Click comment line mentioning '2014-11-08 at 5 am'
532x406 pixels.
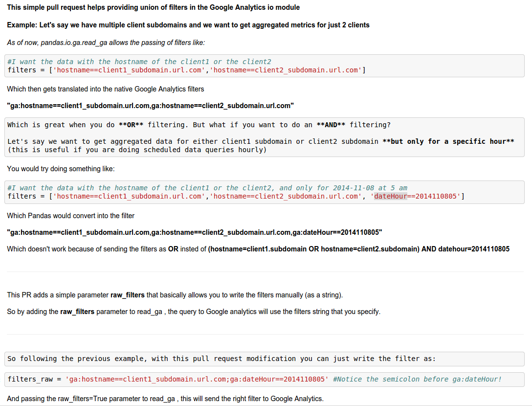pos(207,188)
